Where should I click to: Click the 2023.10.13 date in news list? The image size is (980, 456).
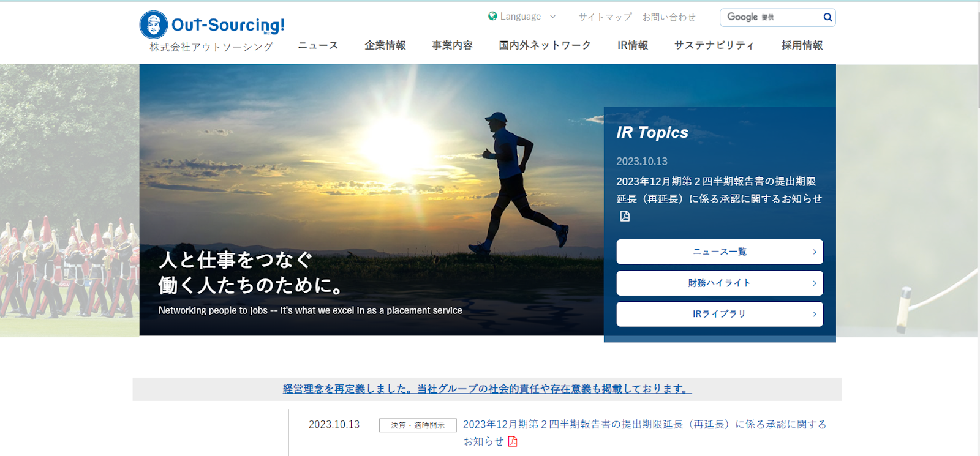pyautogui.click(x=334, y=425)
